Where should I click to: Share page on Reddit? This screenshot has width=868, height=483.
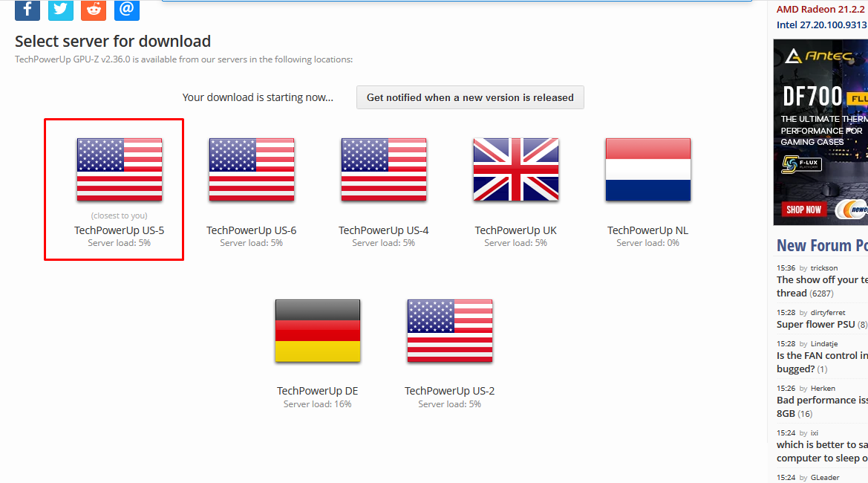point(94,10)
